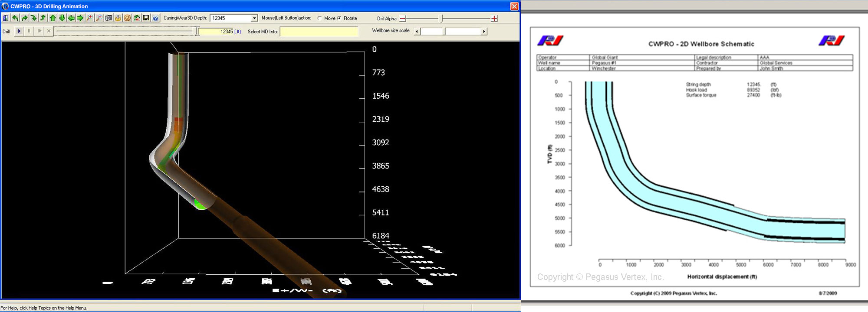Click the green left arrow icon
The image size is (868, 312).
pos(71,18)
